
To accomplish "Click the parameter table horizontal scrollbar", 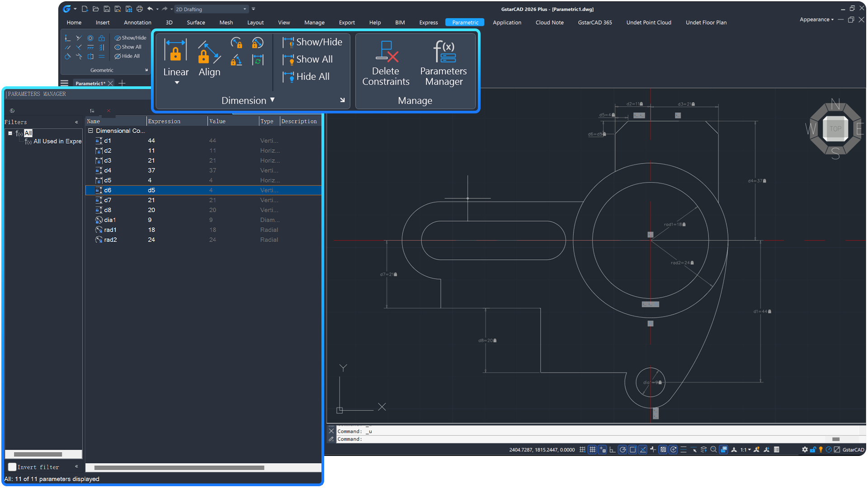I will [179, 468].
